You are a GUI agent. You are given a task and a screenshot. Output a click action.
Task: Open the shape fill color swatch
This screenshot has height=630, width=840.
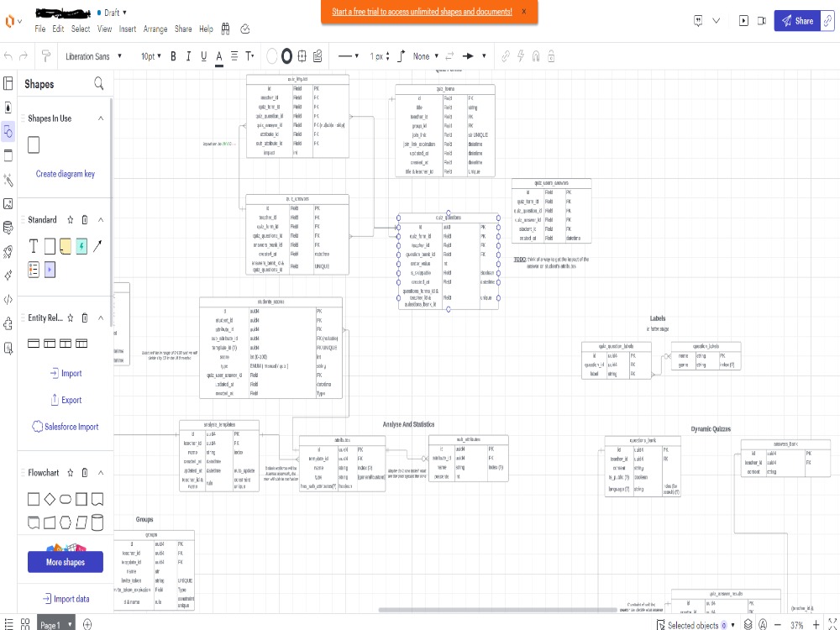(x=271, y=55)
